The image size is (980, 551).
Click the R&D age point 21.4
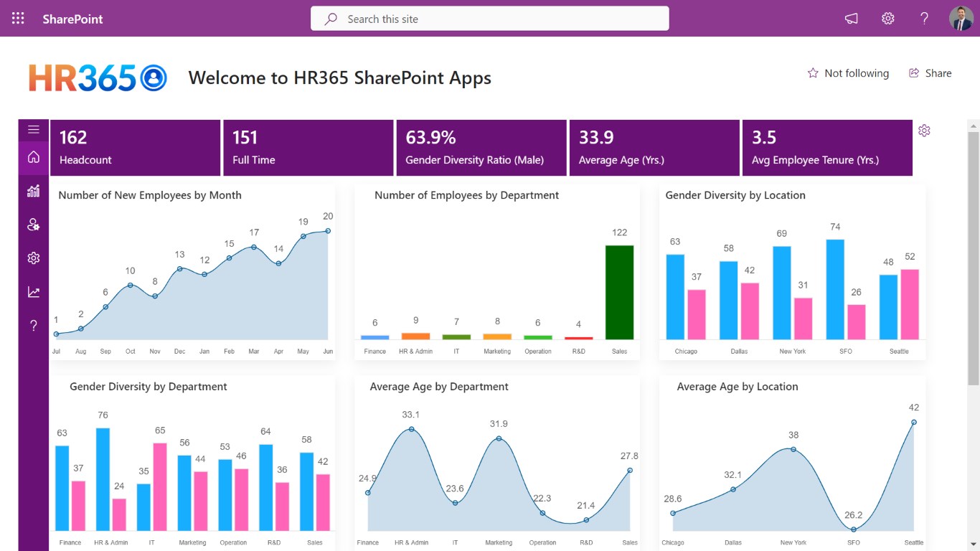click(x=586, y=520)
